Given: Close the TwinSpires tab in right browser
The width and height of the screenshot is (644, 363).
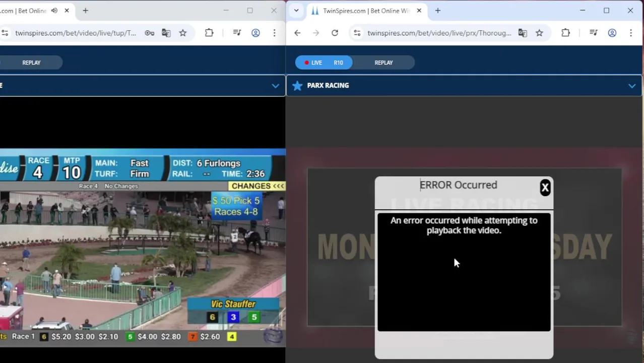Looking at the screenshot, I should (419, 11).
